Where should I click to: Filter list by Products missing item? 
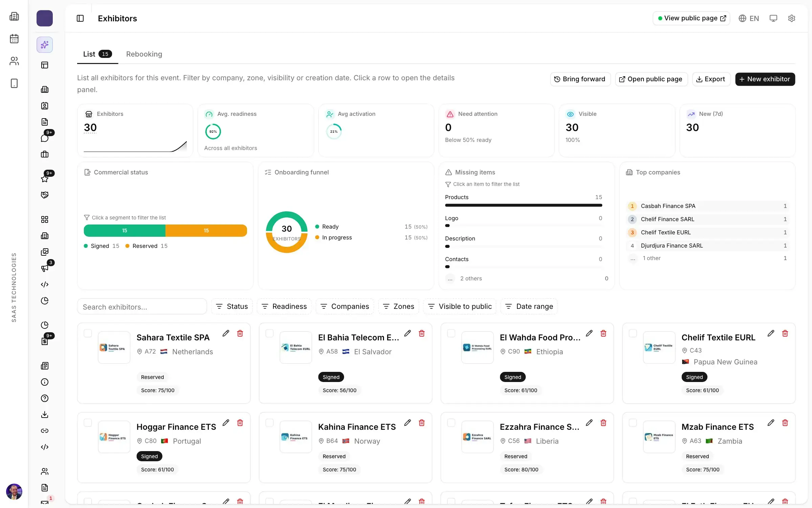coord(523,201)
